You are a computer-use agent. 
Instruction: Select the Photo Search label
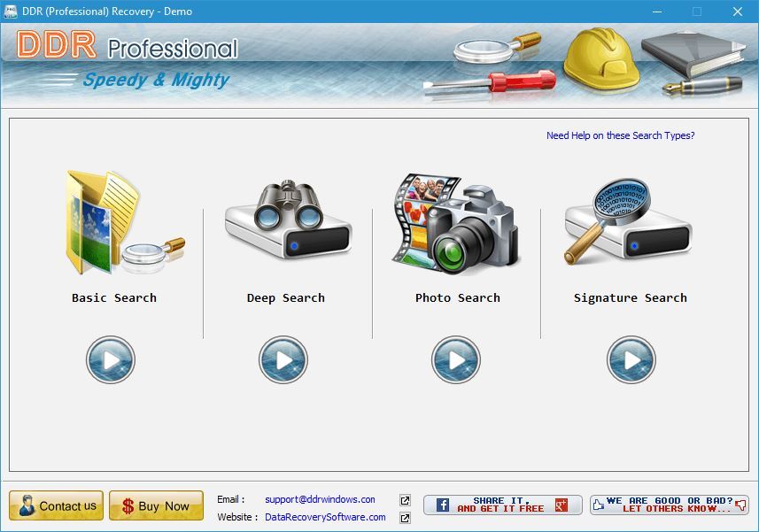click(457, 298)
